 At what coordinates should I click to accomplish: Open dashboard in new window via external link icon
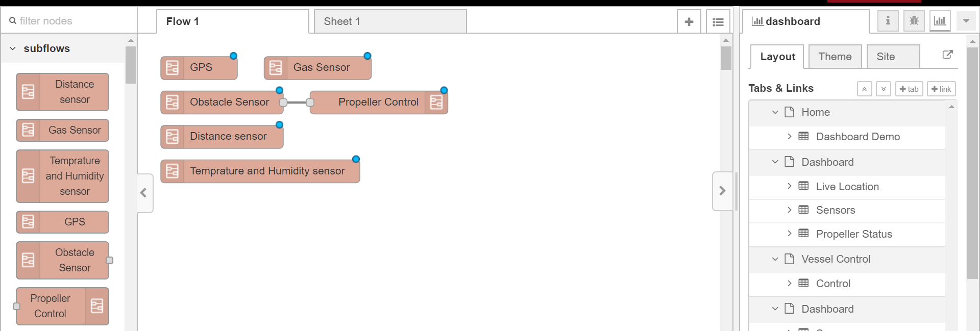948,55
